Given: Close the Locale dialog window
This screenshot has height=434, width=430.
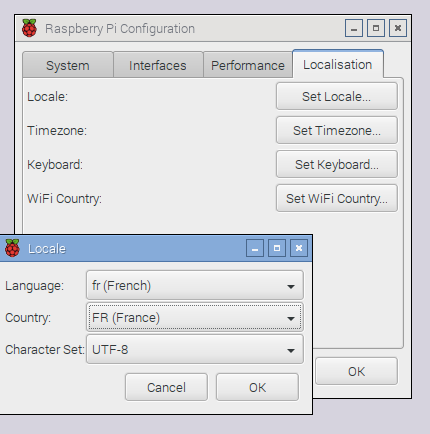Looking at the screenshot, I should click(299, 248).
